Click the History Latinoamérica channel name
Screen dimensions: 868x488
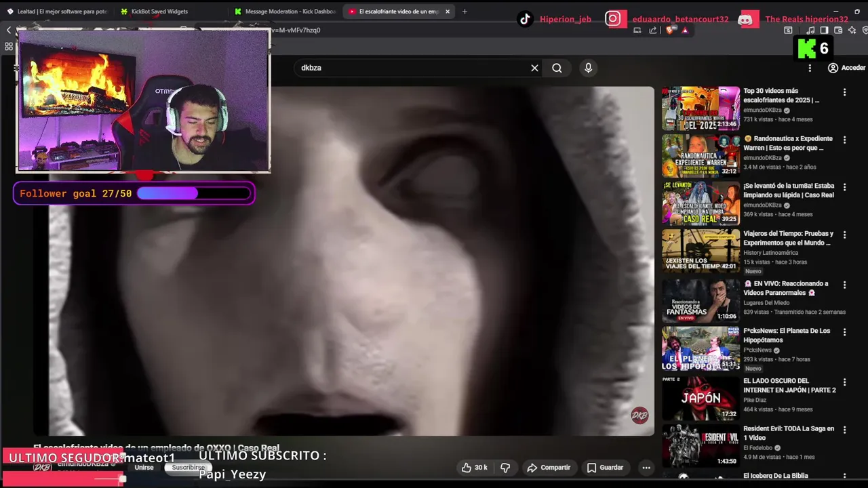pos(770,253)
